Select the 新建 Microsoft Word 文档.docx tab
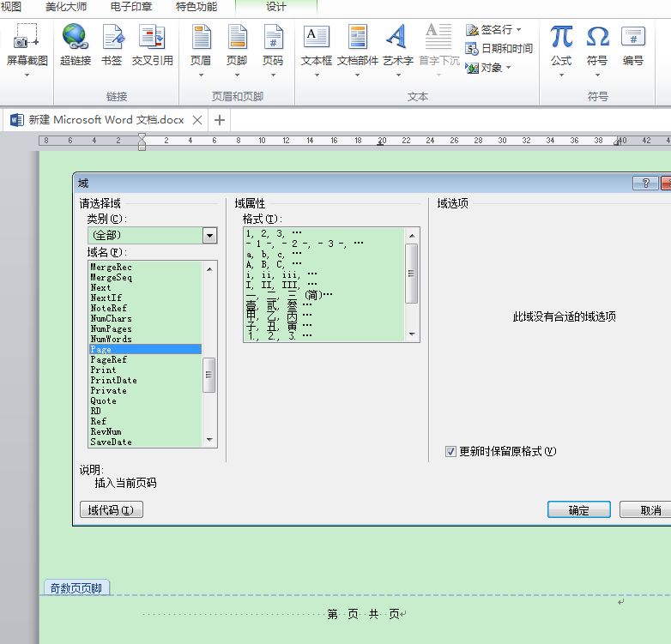 (106, 120)
